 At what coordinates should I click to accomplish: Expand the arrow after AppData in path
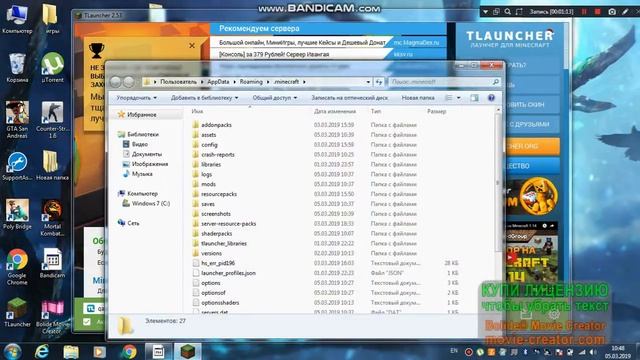click(x=234, y=82)
